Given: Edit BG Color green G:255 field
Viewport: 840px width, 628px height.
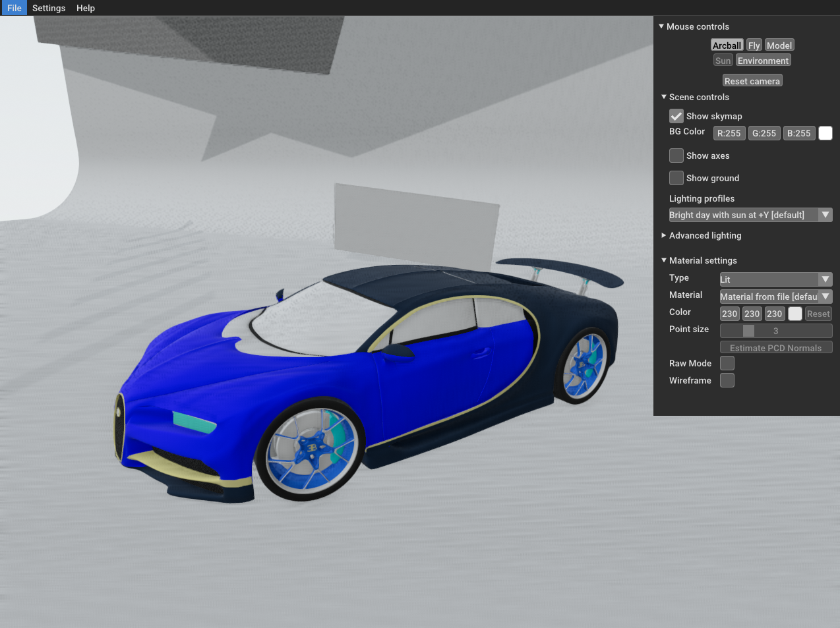Looking at the screenshot, I should (x=764, y=133).
